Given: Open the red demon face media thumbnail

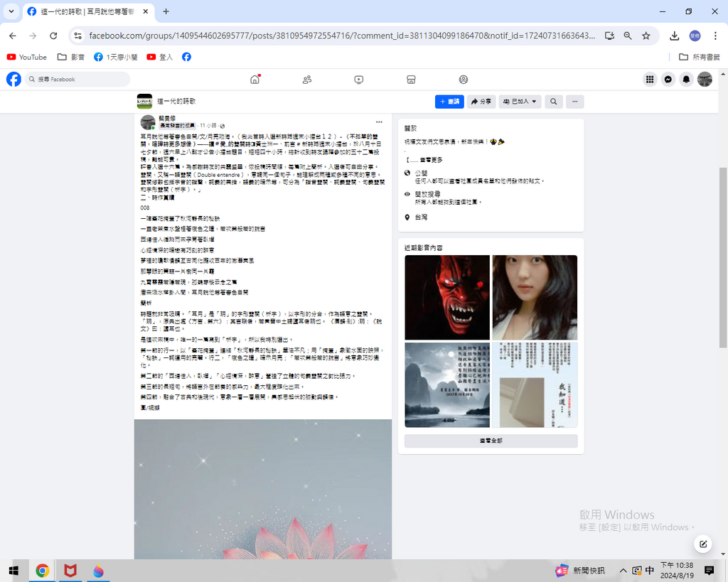Looking at the screenshot, I should (447, 297).
